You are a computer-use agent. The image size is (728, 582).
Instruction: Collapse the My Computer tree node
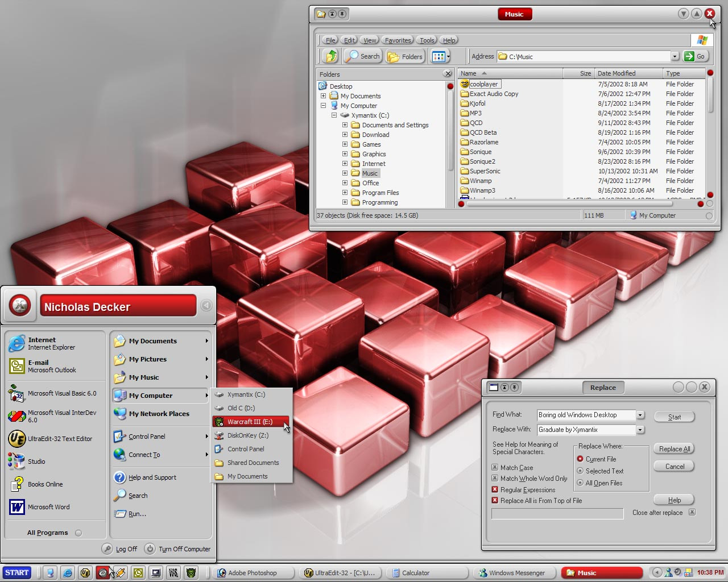coord(323,106)
